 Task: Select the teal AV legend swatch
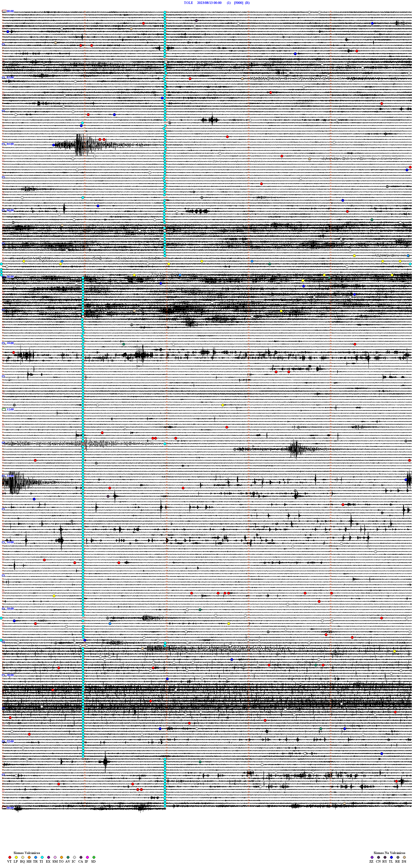68,857
